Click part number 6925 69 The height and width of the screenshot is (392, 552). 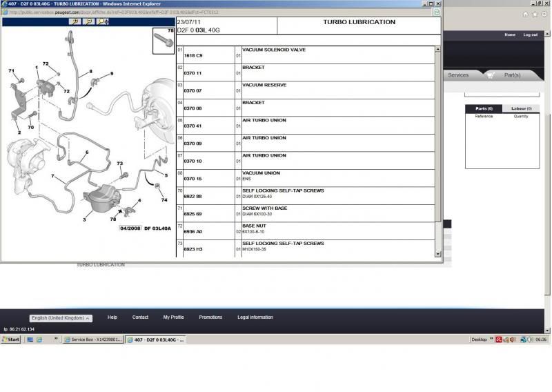193,214
